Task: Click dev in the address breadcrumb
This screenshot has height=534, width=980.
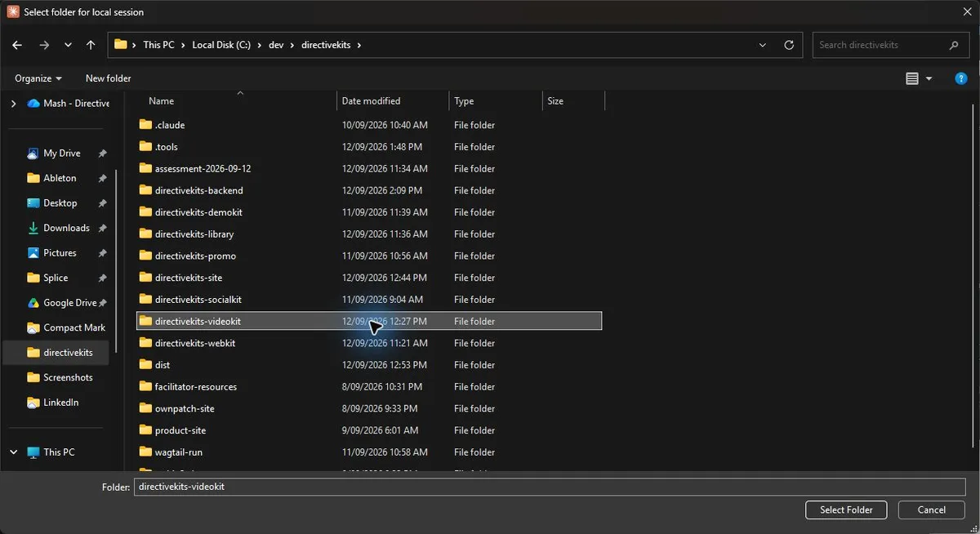Action: [276, 45]
